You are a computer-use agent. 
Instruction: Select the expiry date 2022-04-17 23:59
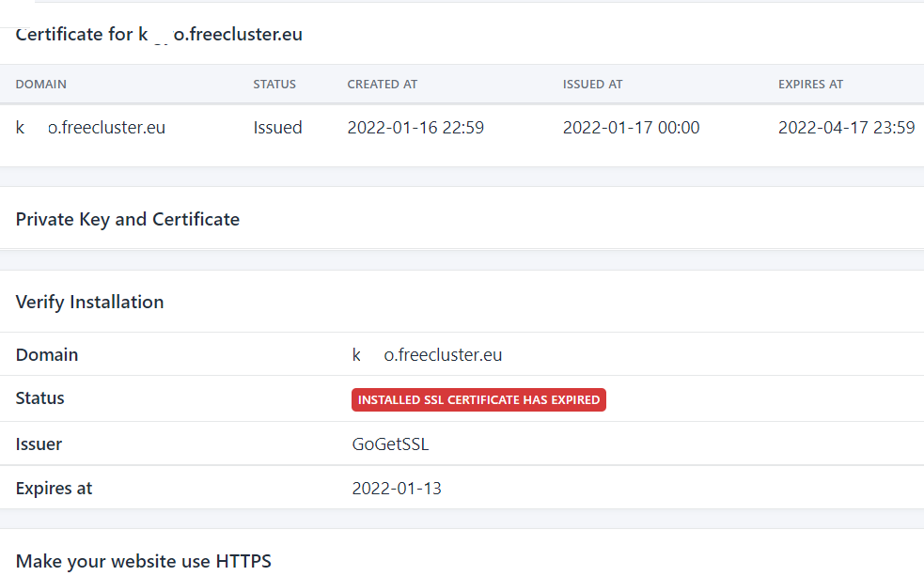point(847,128)
